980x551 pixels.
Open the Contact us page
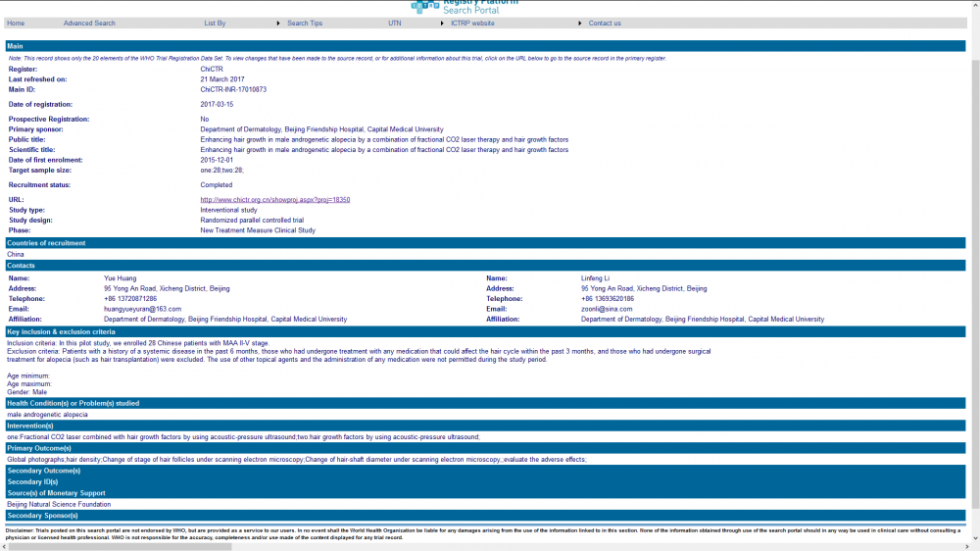[x=605, y=23]
